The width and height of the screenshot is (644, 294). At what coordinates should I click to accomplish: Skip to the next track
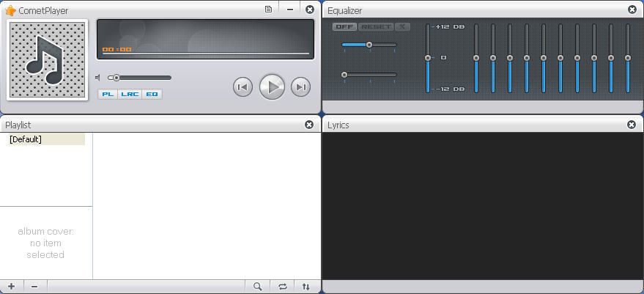[x=300, y=87]
